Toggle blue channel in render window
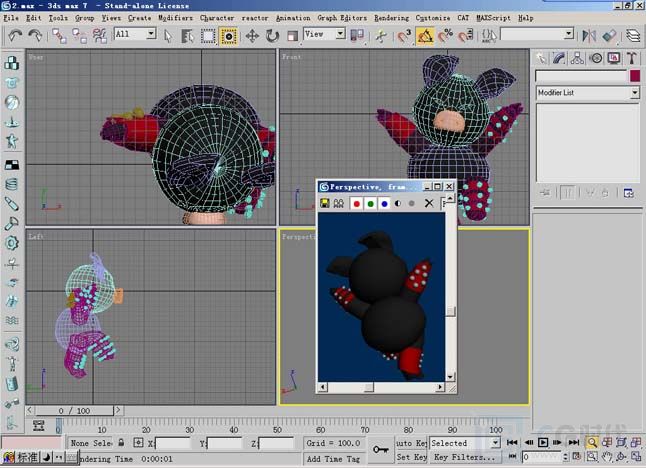The image size is (646, 468). pyautogui.click(x=384, y=204)
